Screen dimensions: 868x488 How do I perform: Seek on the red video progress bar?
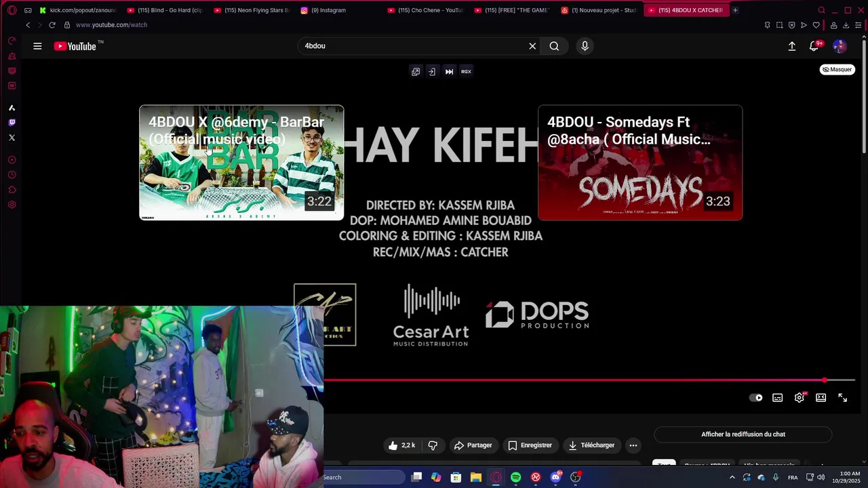(x=589, y=380)
